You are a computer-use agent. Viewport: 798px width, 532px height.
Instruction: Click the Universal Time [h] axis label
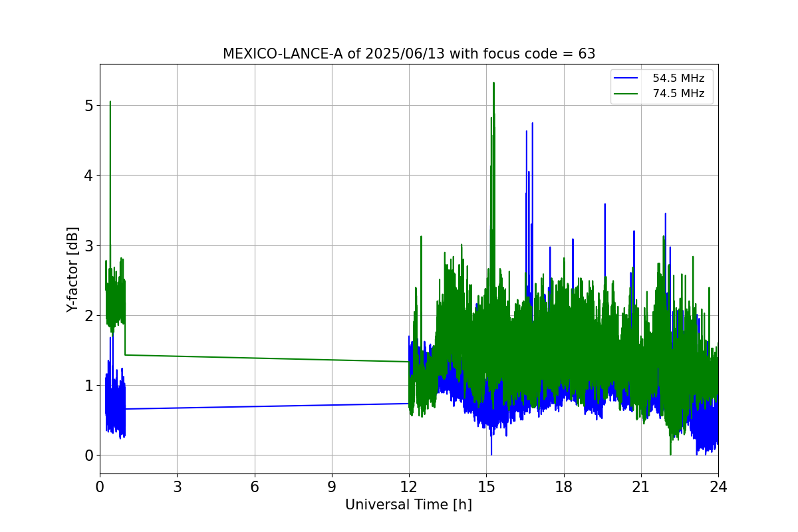408,505
